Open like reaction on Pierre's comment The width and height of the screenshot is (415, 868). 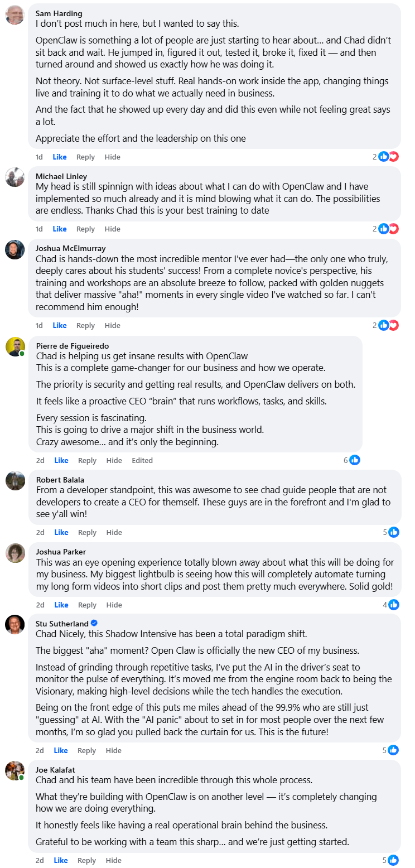pos(354,460)
